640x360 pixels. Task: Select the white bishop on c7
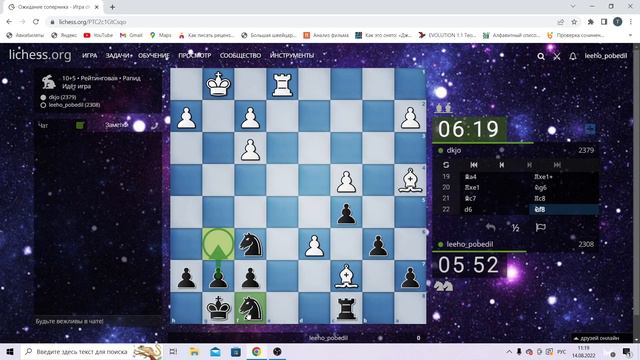(x=346, y=276)
